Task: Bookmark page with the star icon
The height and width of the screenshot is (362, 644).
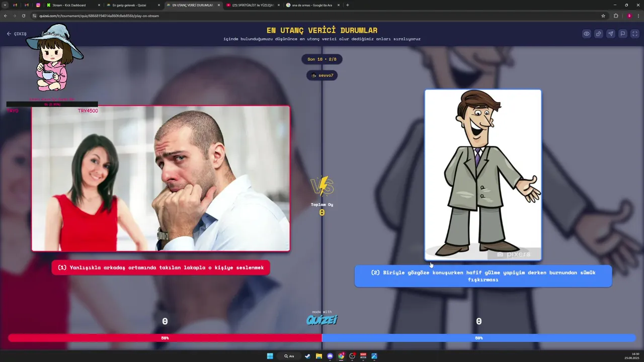Action: 603,16
